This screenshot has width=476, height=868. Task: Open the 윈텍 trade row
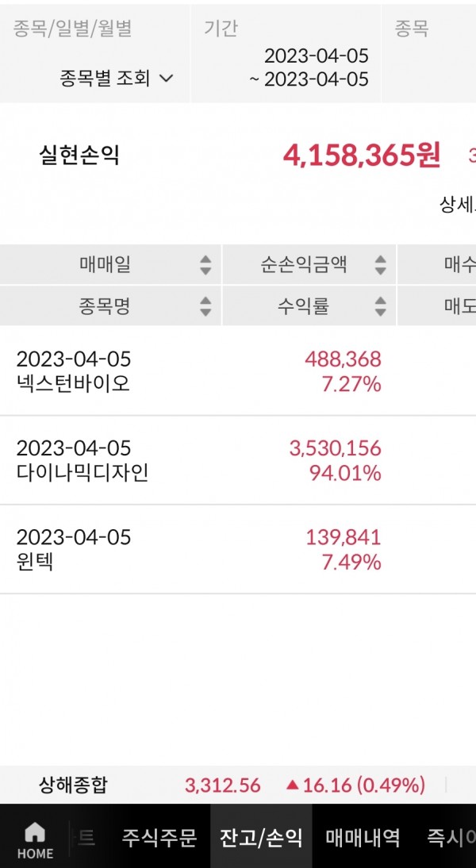198,550
